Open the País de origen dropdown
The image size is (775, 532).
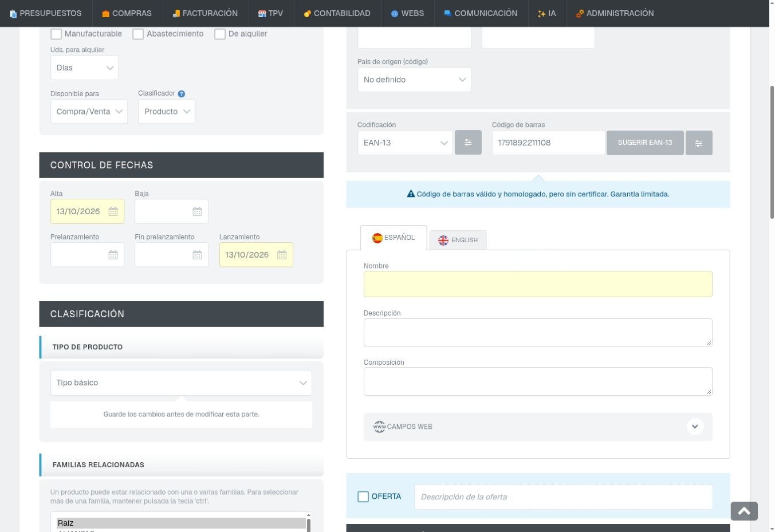[x=414, y=80]
